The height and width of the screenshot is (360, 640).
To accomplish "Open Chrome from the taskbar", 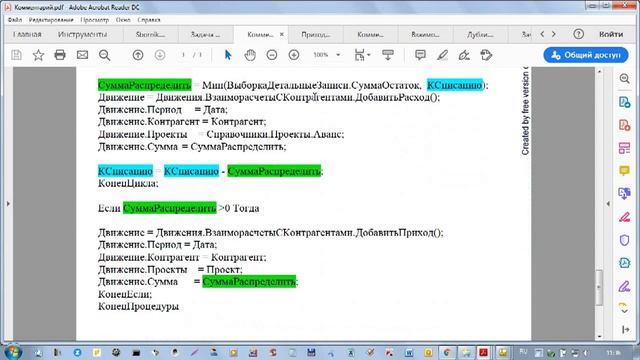I will (x=447, y=352).
